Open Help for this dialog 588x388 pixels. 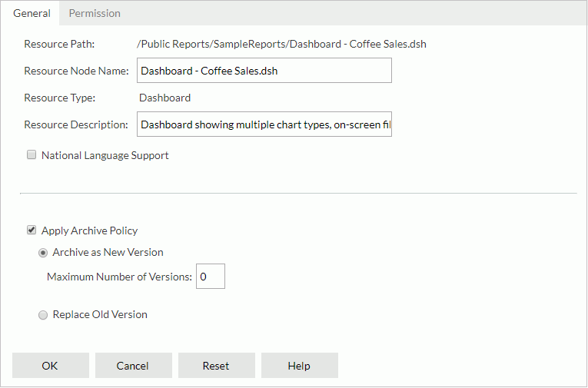(300, 366)
